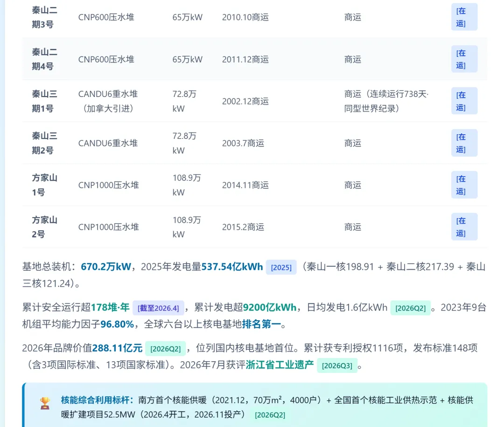The image size is (504, 427).
Task: Click 72.8万kW in 秦山三期2号 row
Action: 184,143
